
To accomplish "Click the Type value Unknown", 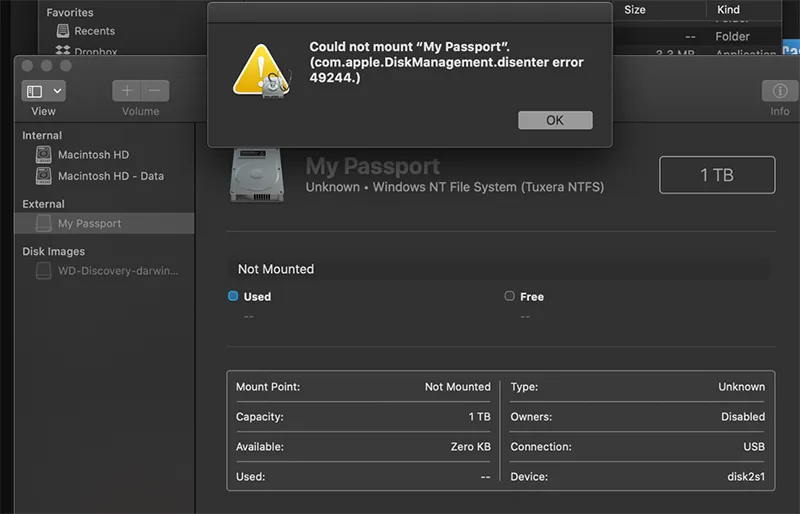I will pos(742,387).
